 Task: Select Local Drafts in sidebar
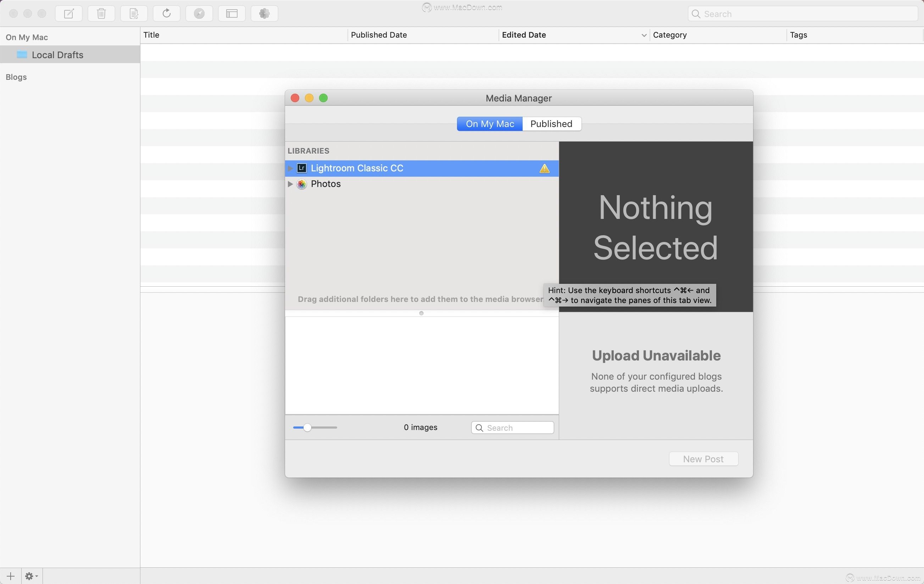[70, 55]
